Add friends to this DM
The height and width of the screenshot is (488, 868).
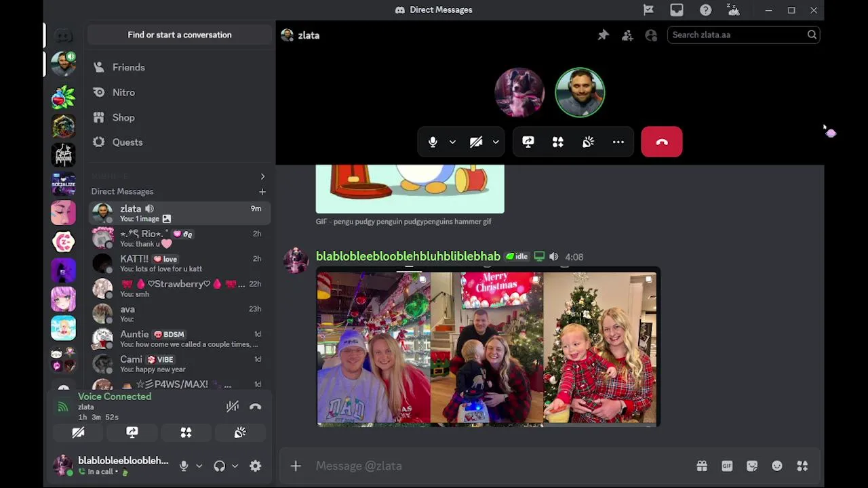click(627, 35)
